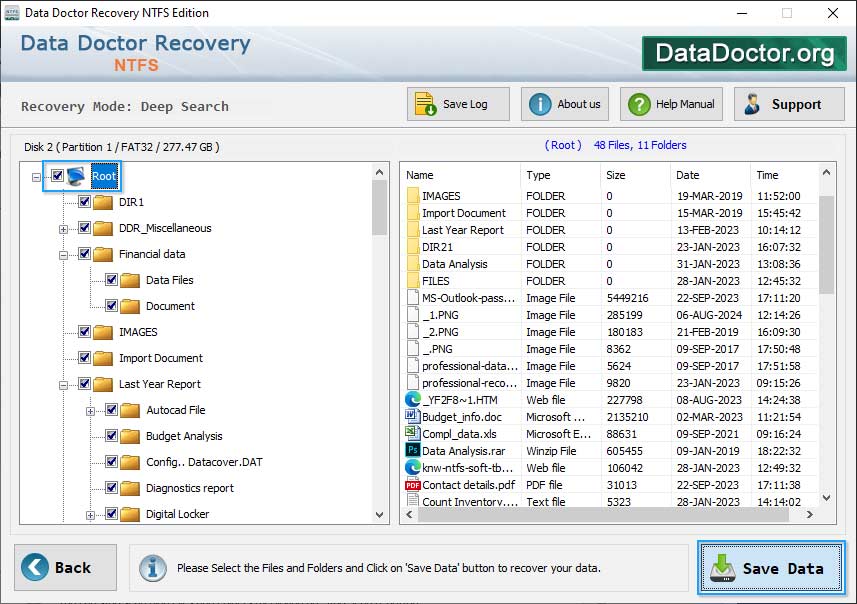Toggle the Autocad File checkbox
Image resolution: width=857 pixels, height=604 pixels.
(x=111, y=409)
